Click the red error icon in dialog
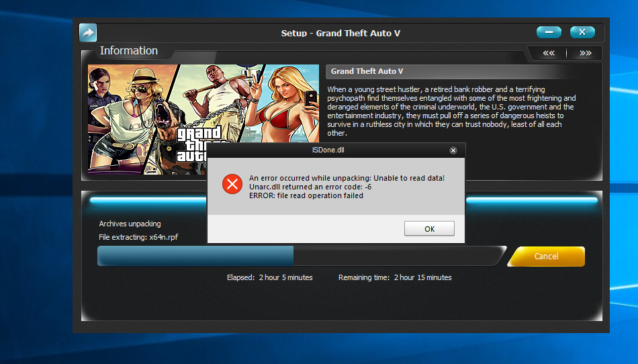Viewport: 638px width, 364px height. tap(232, 184)
